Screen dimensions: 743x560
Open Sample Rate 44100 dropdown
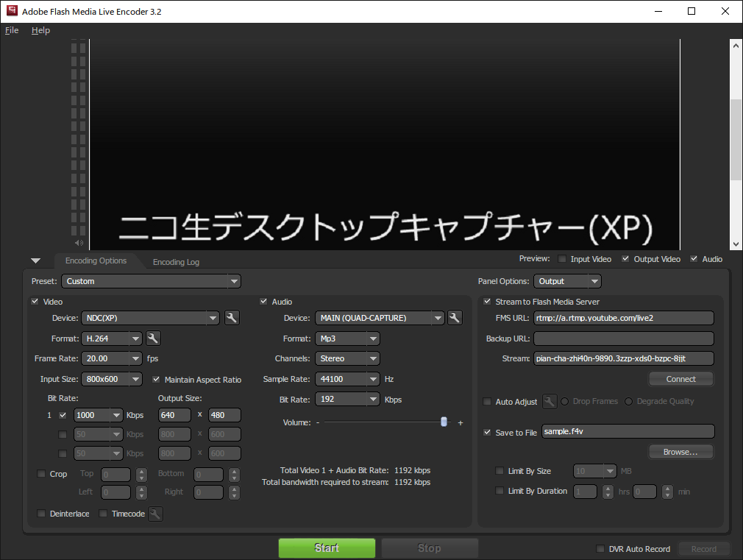coord(347,379)
